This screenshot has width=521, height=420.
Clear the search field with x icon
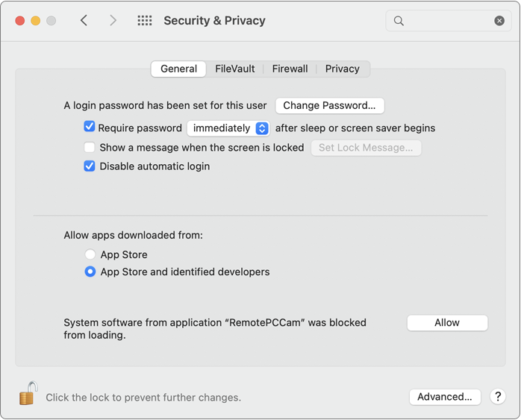[x=499, y=21]
